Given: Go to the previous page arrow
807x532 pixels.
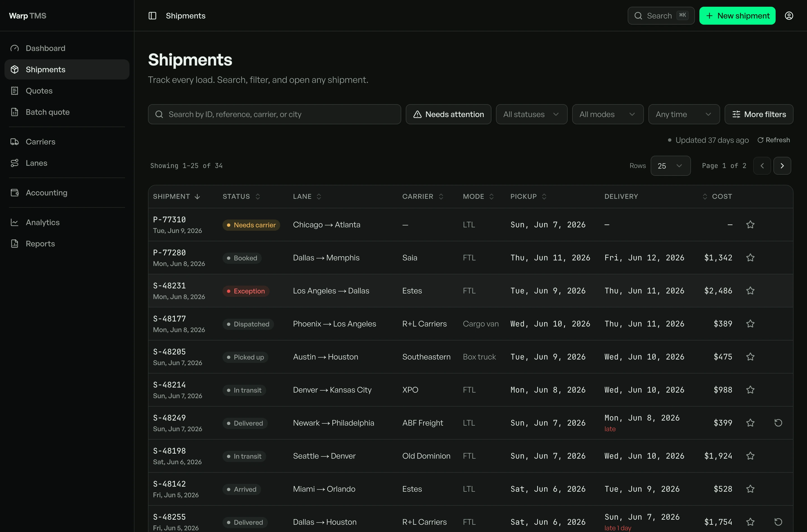Looking at the screenshot, I should [x=762, y=165].
